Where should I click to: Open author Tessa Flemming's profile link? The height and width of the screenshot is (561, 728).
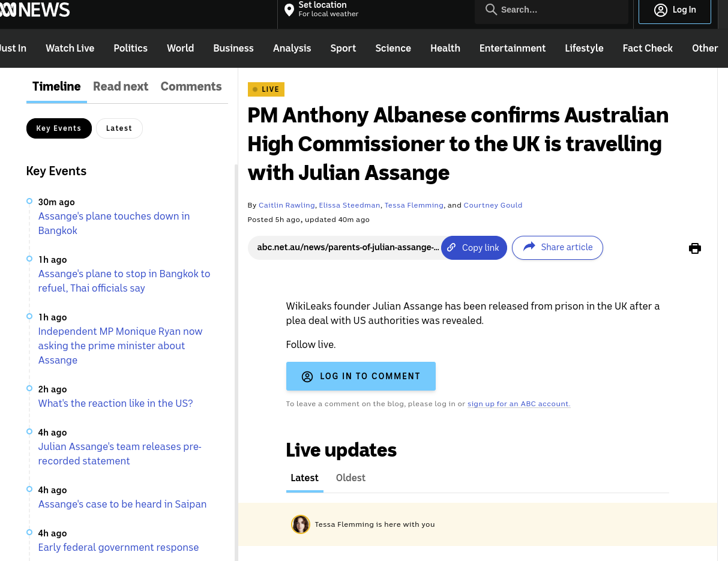(414, 205)
